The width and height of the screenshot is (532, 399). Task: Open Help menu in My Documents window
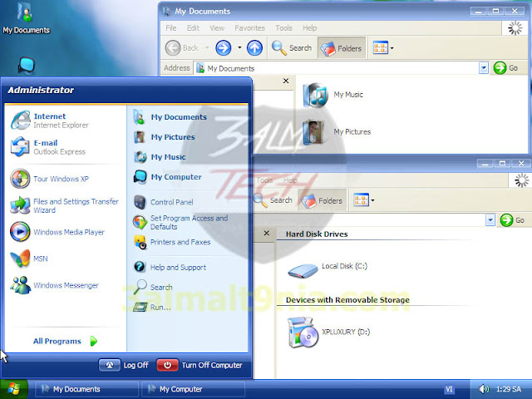pos(310,28)
